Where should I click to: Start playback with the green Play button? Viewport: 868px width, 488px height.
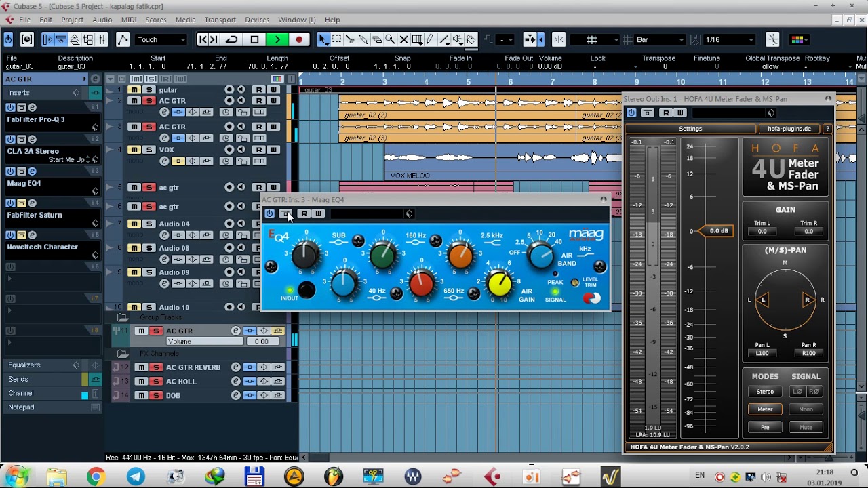[277, 39]
